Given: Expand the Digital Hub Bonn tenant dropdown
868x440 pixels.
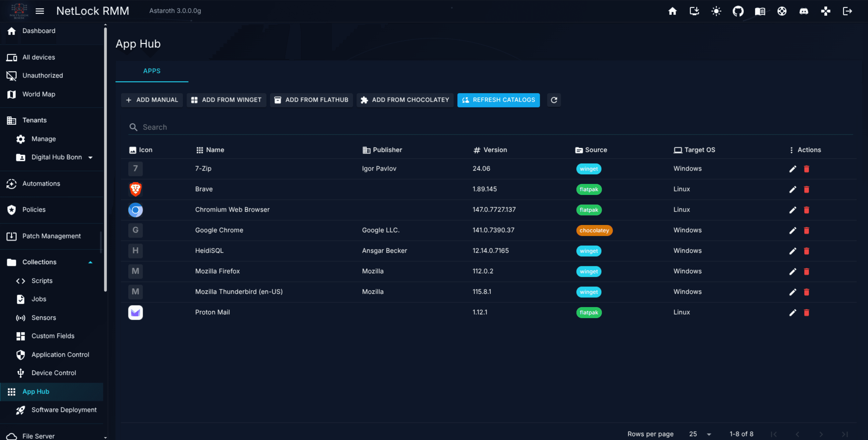Looking at the screenshot, I should coord(90,158).
